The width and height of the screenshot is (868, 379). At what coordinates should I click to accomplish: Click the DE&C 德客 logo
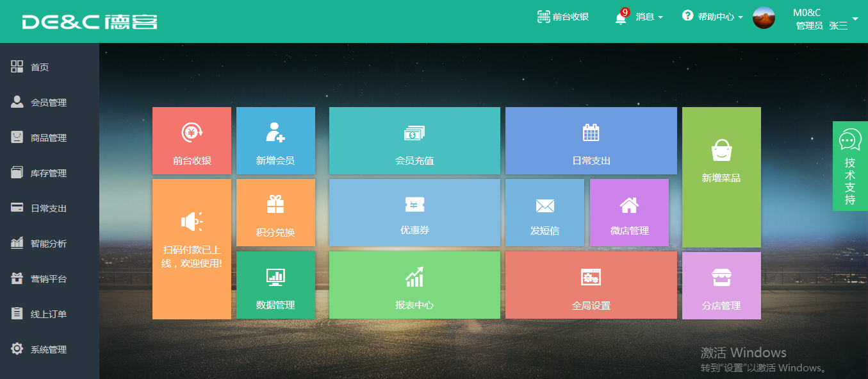pyautogui.click(x=90, y=22)
